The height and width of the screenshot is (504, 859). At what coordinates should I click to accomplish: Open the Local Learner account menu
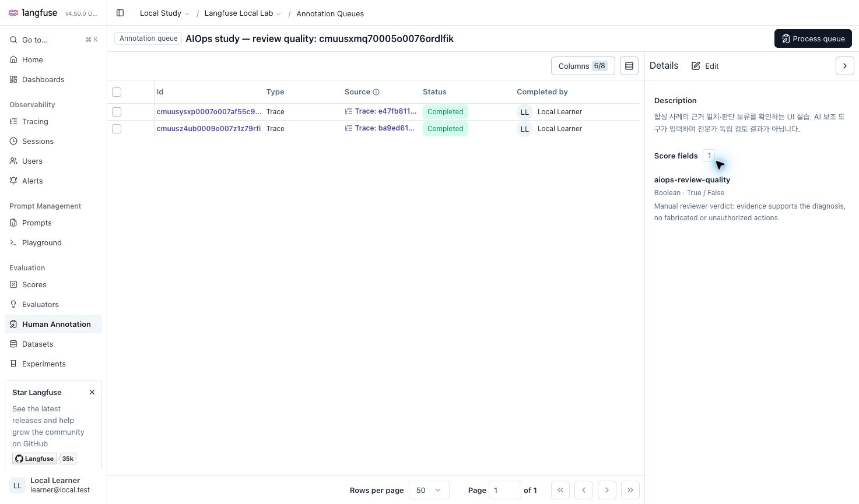[54, 485]
